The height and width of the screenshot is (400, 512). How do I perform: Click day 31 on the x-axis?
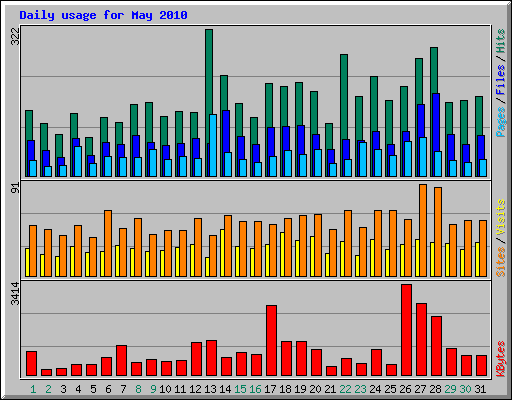pyautogui.click(x=480, y=389)
